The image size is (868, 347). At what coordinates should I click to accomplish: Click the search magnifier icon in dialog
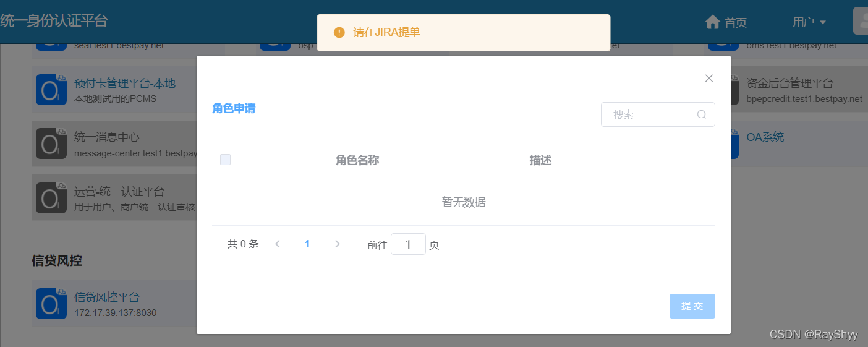point(702,114)
